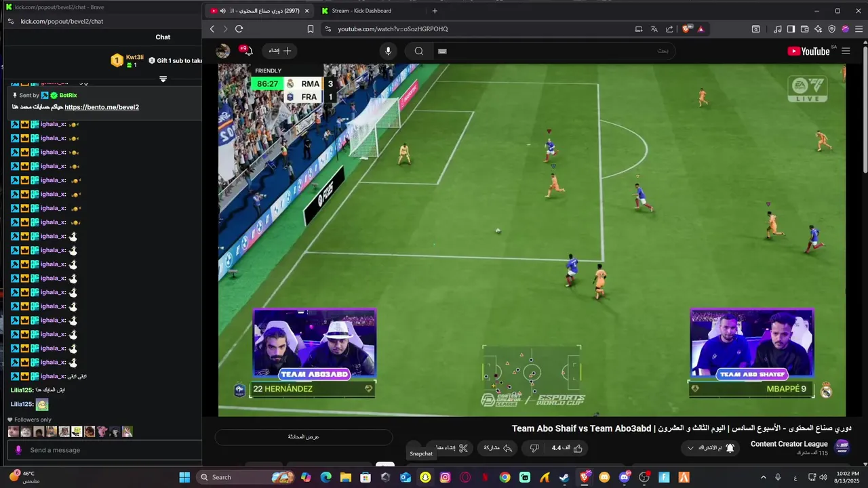Click the video share button

click(x=498, y=448)
